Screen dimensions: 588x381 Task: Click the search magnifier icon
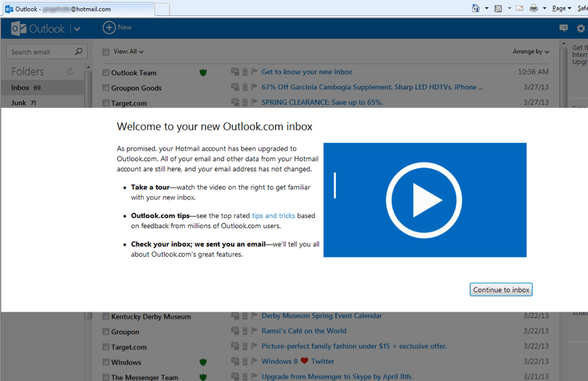(x=79, y=51)
